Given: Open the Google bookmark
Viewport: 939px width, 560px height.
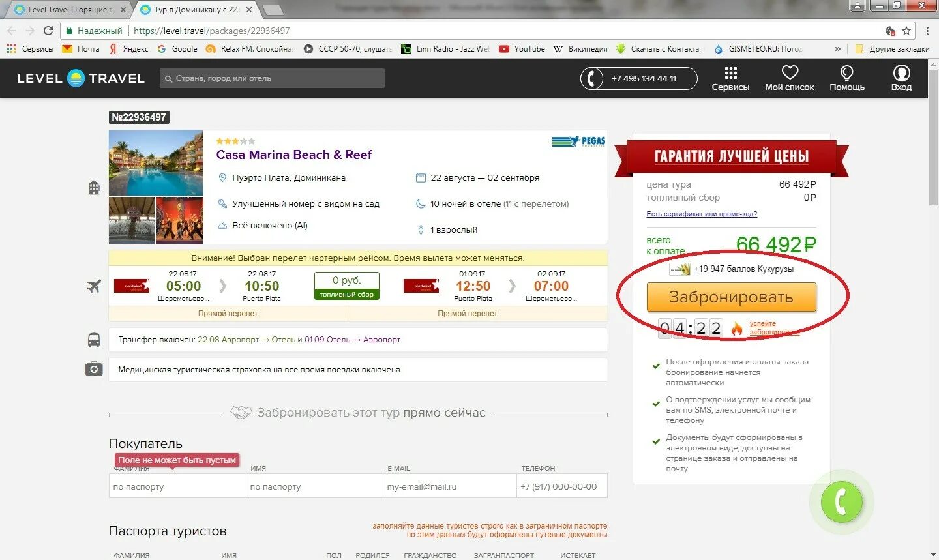Looking at the screenshot, I should pos(177,49).
